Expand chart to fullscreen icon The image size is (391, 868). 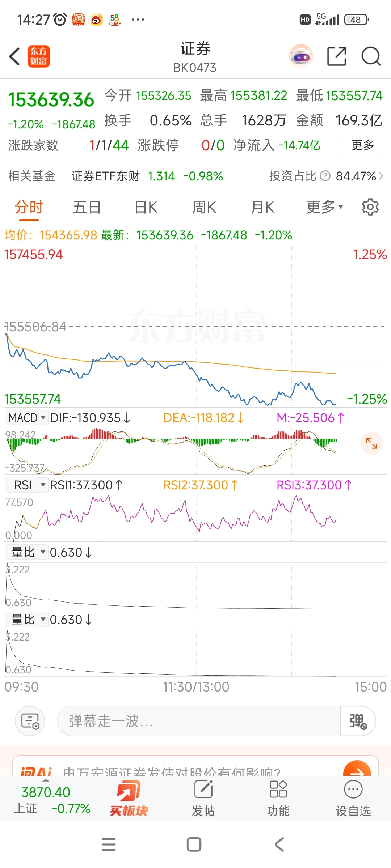point(371,443)
